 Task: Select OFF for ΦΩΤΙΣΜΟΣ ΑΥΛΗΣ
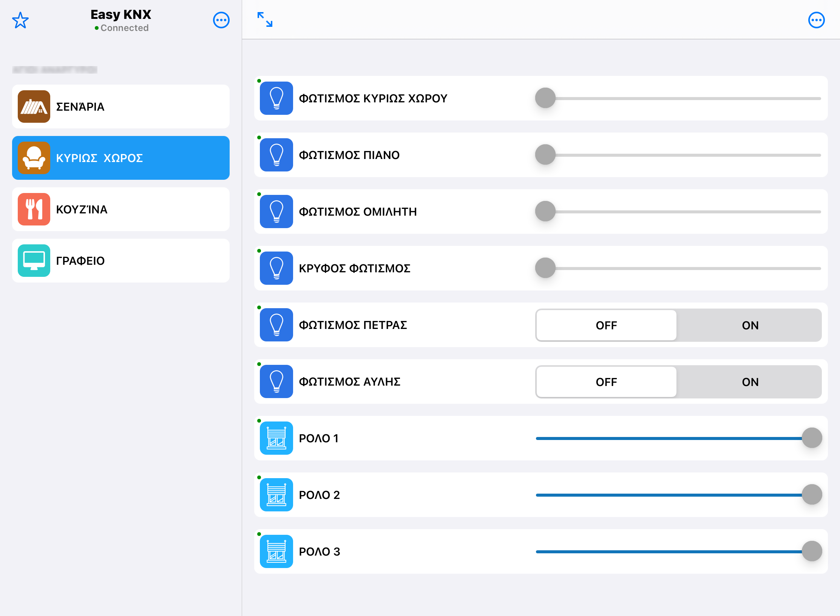point(606,382)
